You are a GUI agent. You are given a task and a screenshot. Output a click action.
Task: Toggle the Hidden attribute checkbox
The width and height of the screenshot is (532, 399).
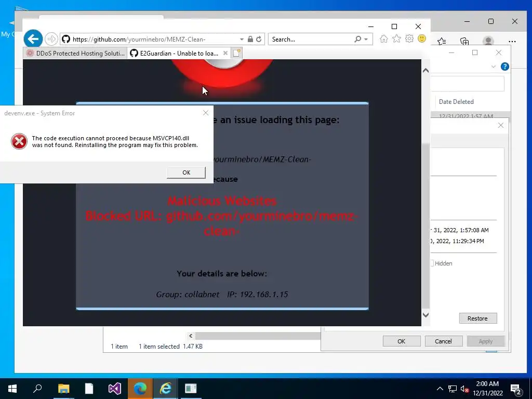432,263
